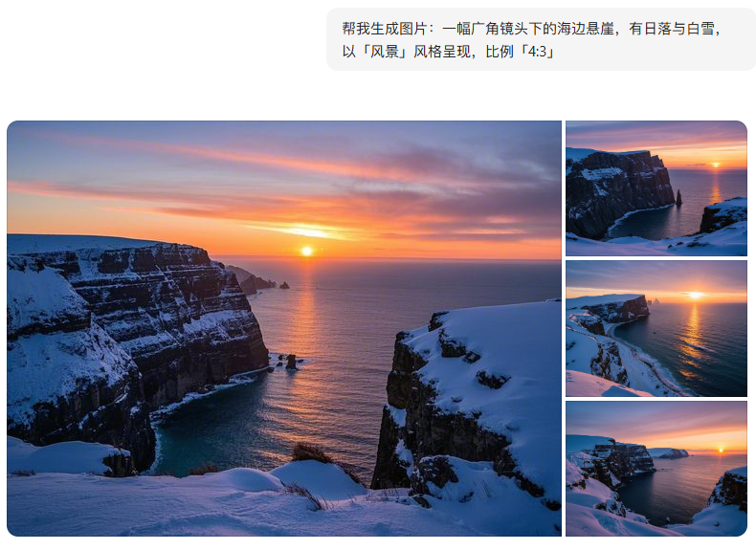
Task: Open the large generated cliff sunset image
Action: 284,328
